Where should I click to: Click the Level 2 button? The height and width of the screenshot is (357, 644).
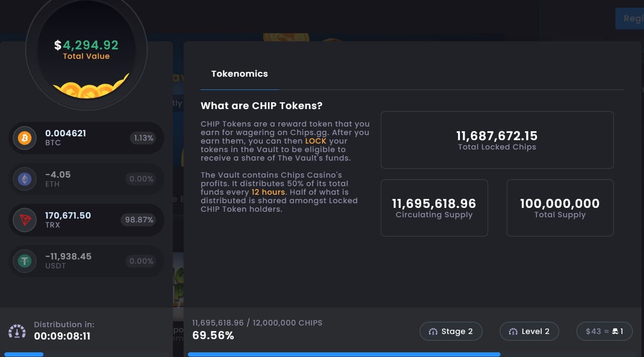tap(529, 331)
